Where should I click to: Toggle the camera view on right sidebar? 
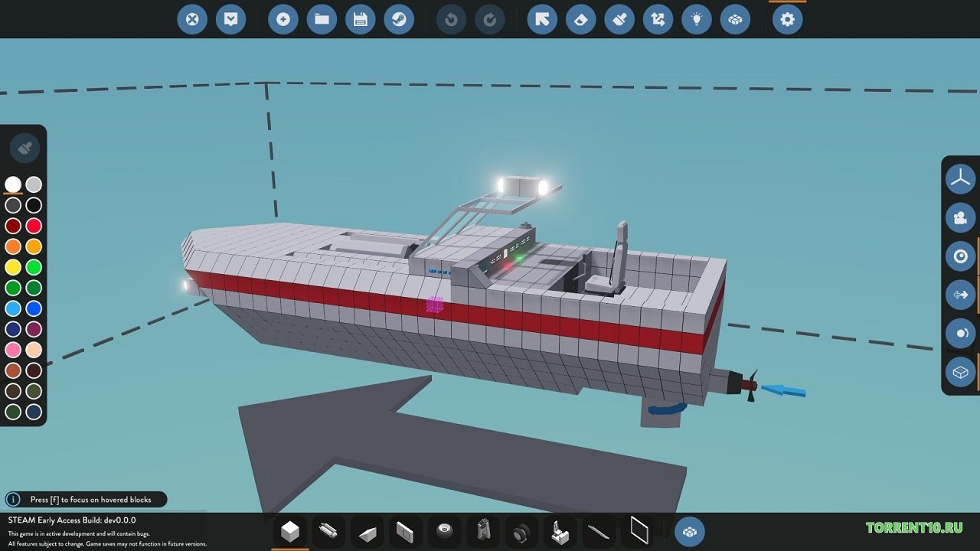coord(960,217)
